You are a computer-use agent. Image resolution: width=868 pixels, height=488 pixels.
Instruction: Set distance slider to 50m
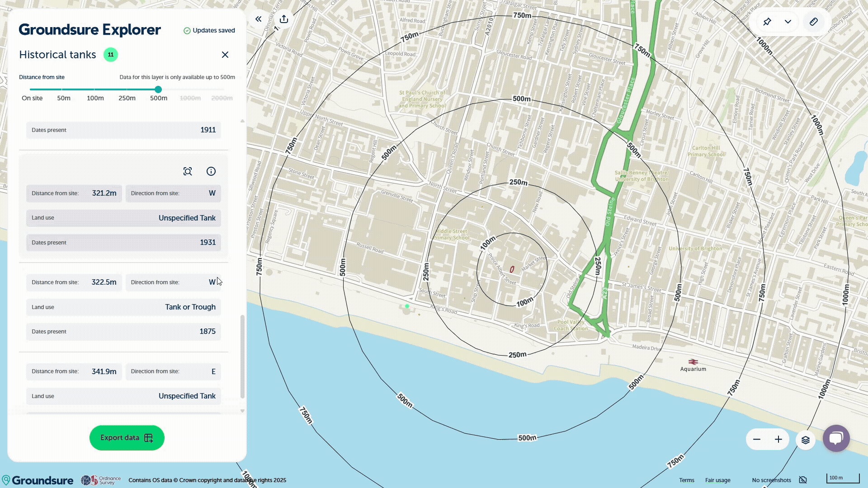click(x=64, y=98)
